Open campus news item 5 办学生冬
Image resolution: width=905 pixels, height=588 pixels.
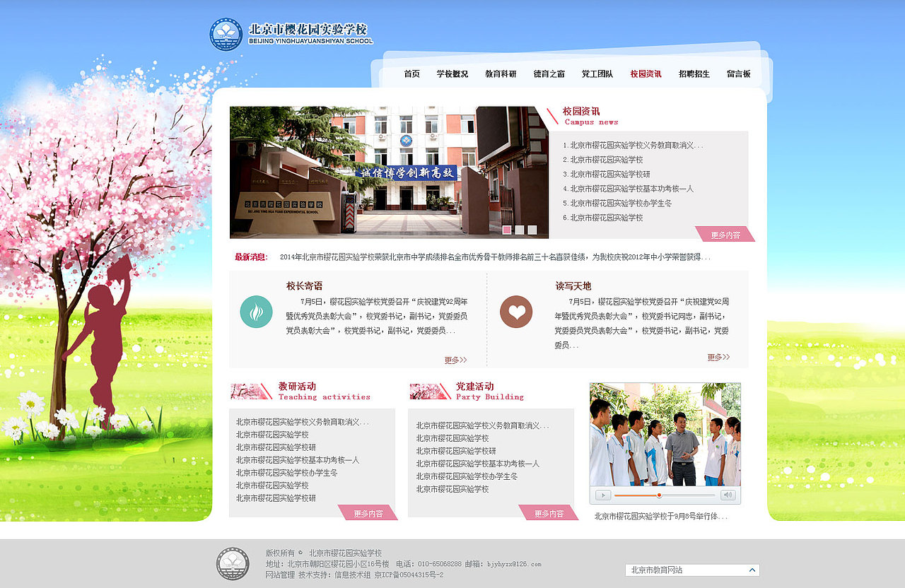(x=617, y=203)
